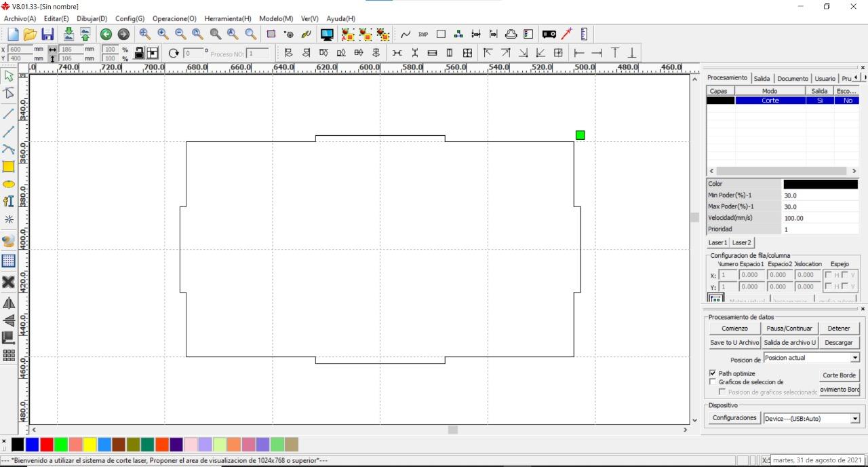The height and width of the screenshot is (467, 868).
Task: Click the Corte Borde button
Action: (839, 375)
